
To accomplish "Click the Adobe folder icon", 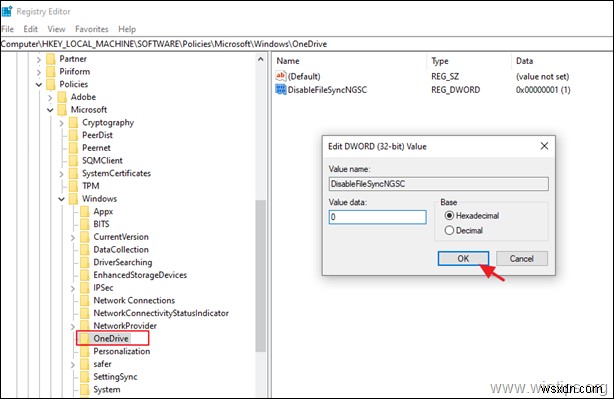I will tap(62, 97).
